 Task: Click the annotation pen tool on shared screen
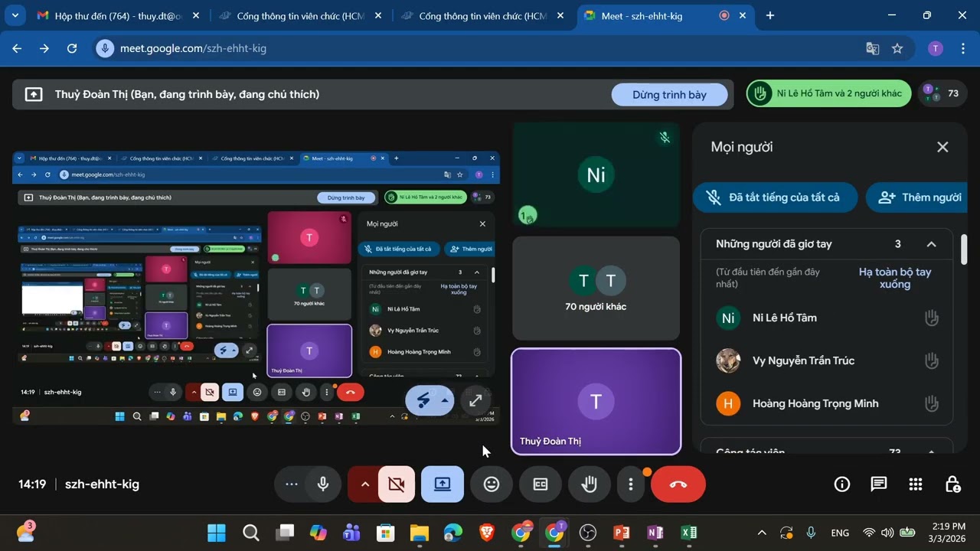pos(423,400)
